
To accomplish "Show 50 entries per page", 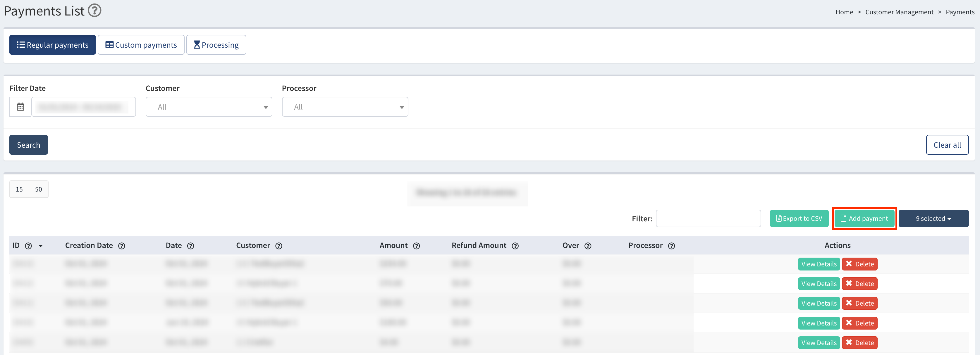I will pyautogui.click(x=38, y=189).
